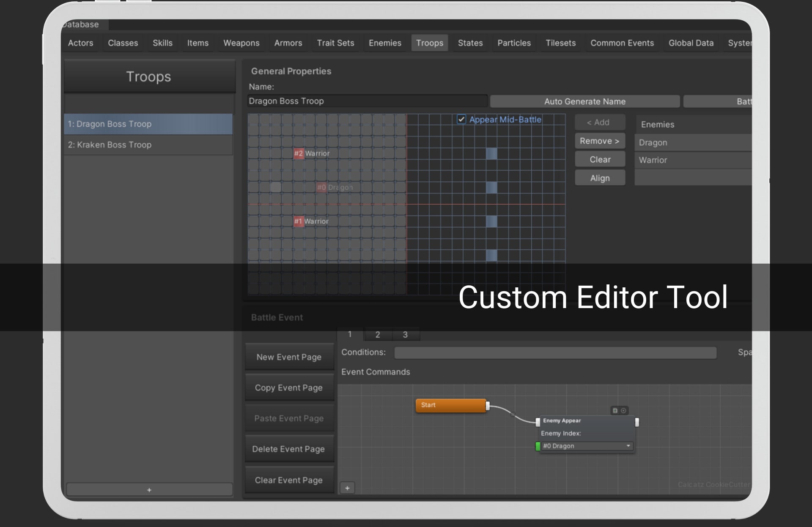Switch to the Enemies database tab
The image size is (812, 527).
384,43
